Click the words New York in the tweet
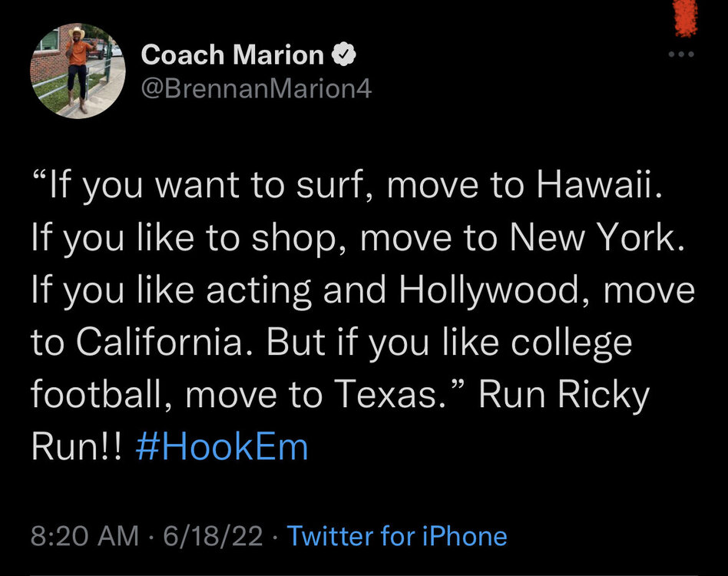The width and height of the screenshot is (728, 576). coord(604,241)
